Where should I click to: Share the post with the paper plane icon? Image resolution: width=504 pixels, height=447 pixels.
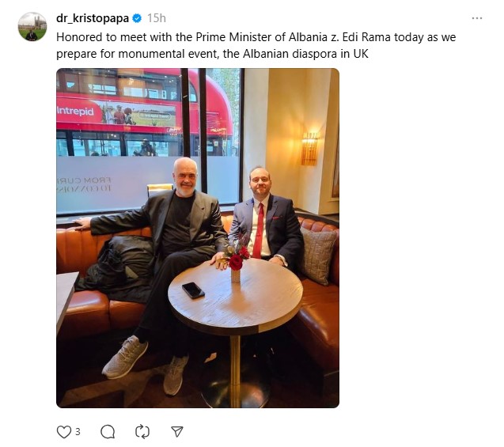coord(177,432)
